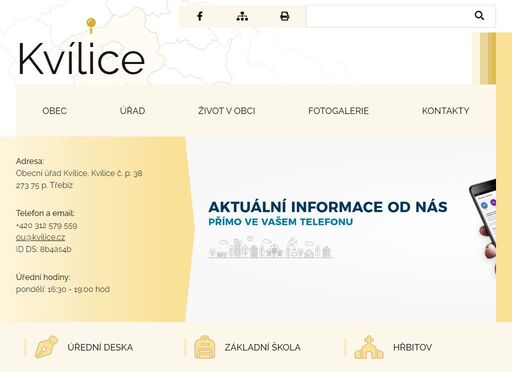Click the map pin above Kvílice

click(91, 26)
